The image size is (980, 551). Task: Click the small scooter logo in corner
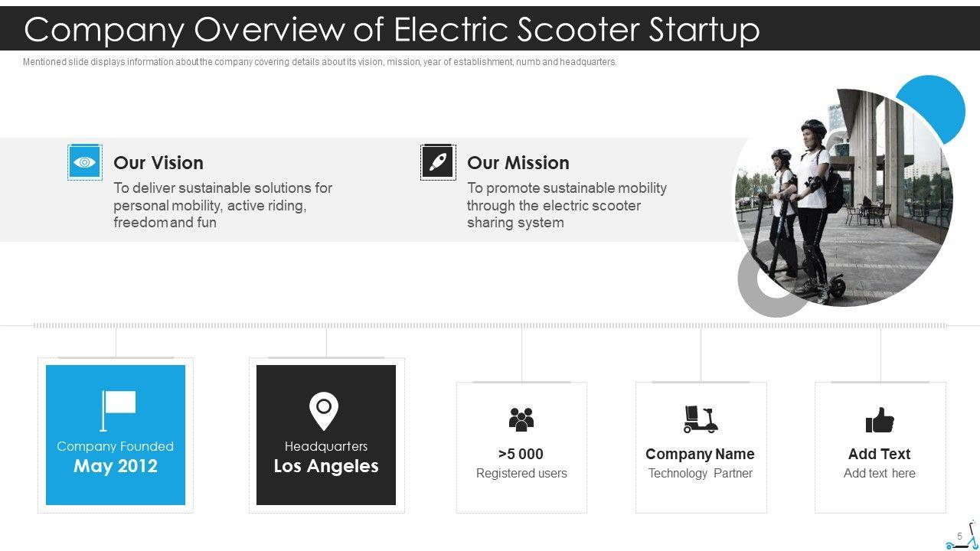tap(964, 536)
